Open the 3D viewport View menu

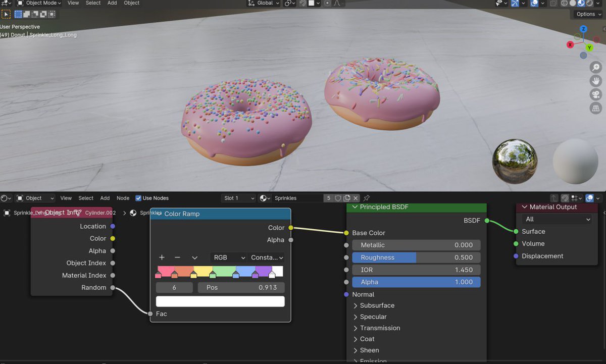(x=73, y=3)
